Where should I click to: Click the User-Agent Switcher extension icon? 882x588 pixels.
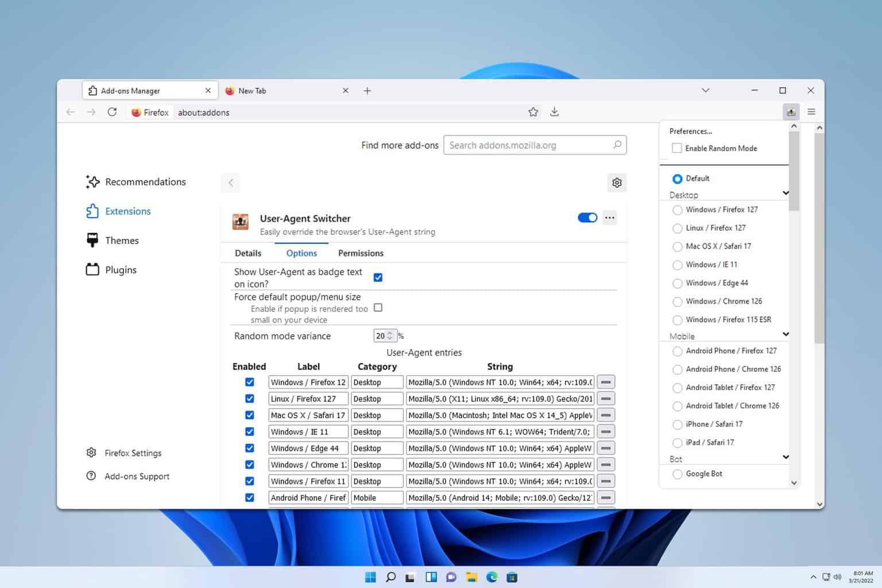pos(240,221)
